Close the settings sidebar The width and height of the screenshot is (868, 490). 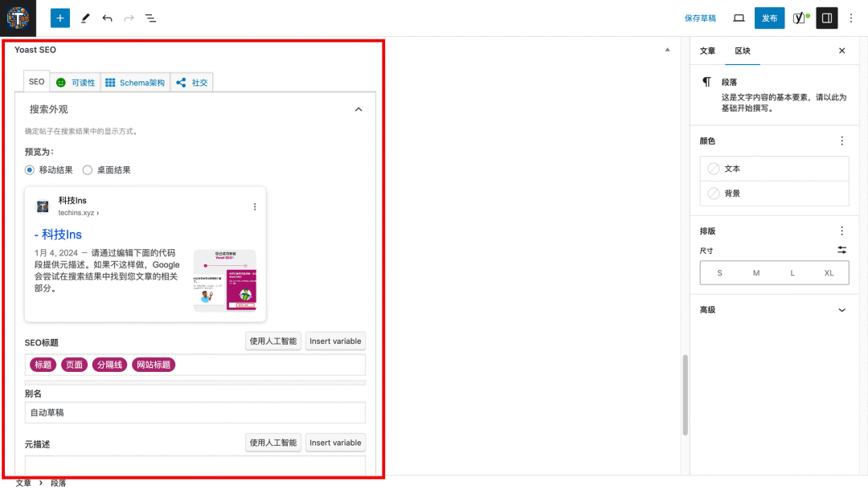tap(842, 51)
